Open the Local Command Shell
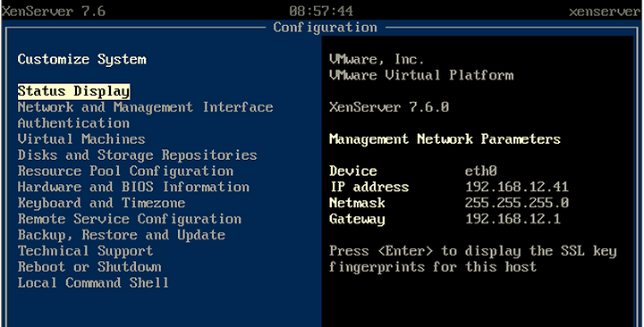Image resolution: width=644 pixels, height=327 pixels. click(93, 283)
